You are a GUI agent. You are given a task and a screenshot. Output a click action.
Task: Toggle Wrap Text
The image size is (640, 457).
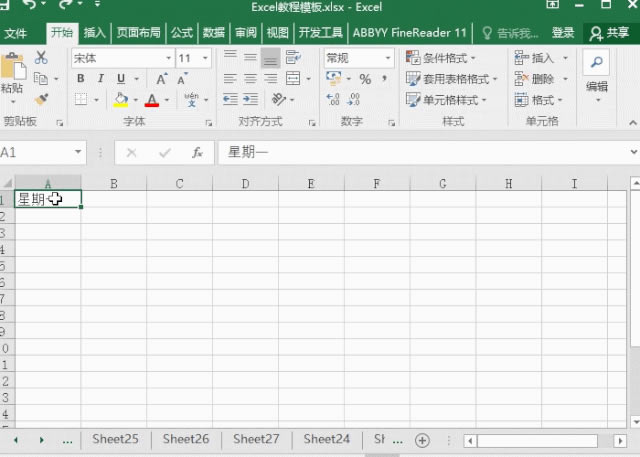click(293, 58)
